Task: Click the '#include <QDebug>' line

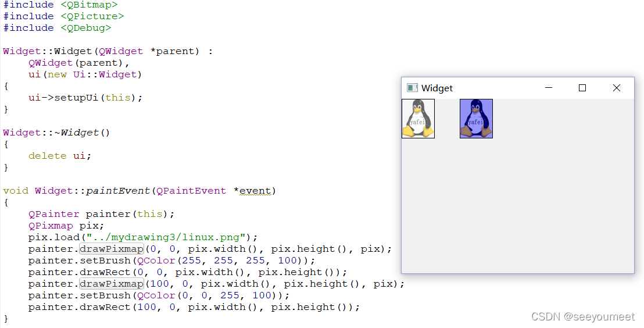Action: (x=57, y=28)
